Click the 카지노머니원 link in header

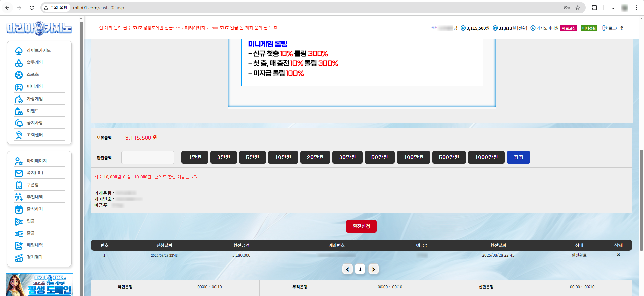(x=544, y=28)
